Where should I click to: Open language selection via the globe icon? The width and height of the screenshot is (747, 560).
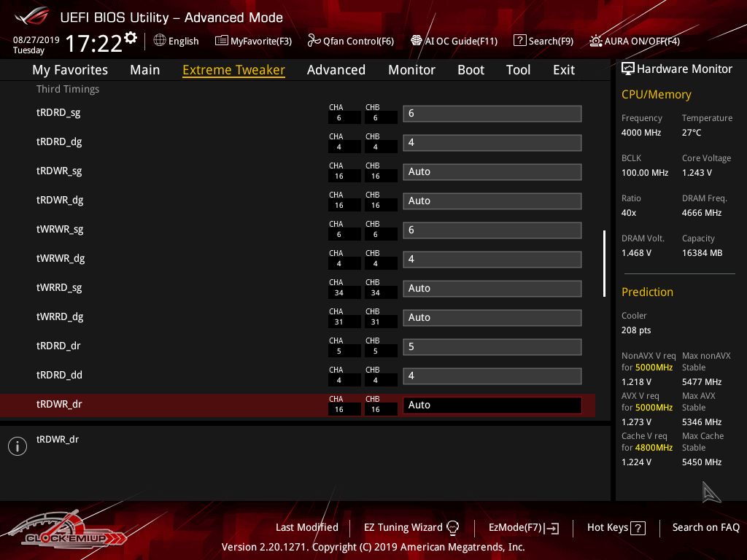160,41
